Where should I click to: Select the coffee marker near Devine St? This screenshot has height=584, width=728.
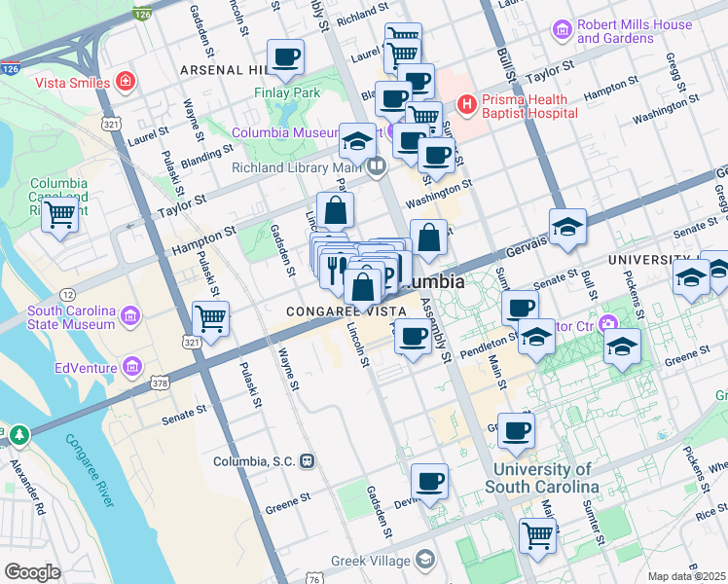(x=429, y=480)
